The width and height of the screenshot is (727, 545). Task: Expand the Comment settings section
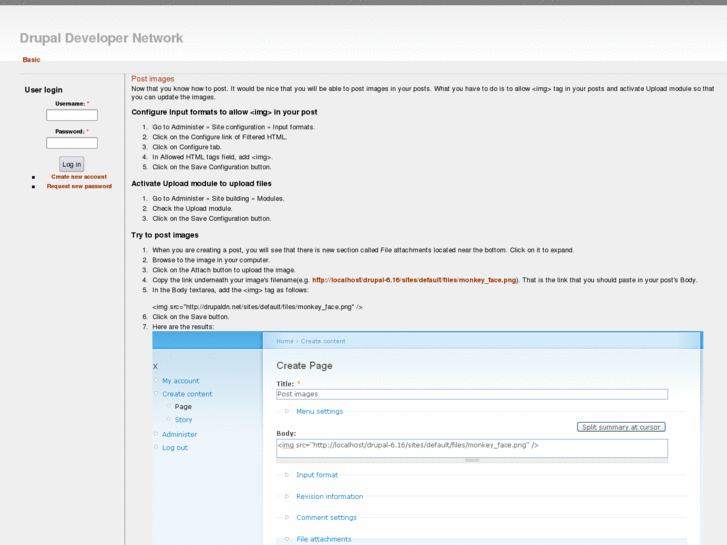[x=326, y=518]
